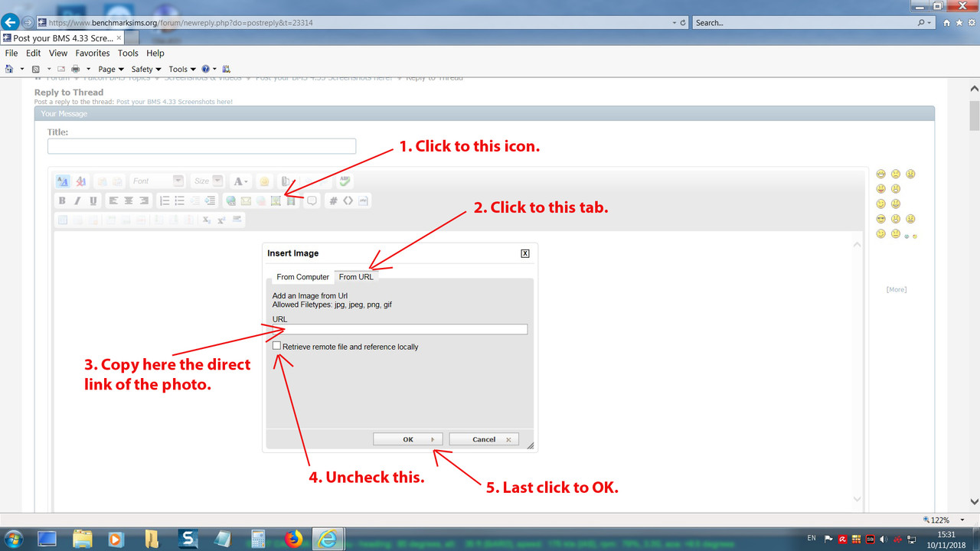Open the Help question mark dropdown

pyautogui.click(x=209, y=69)
